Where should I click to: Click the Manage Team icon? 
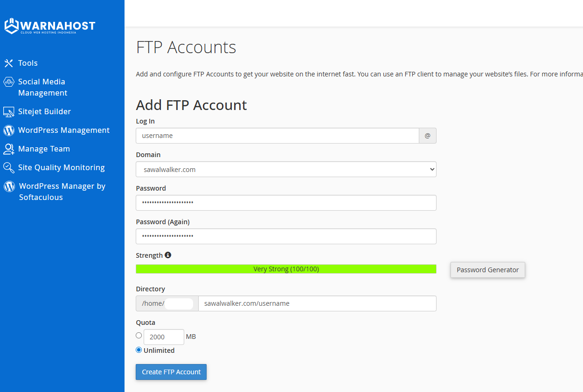(x=8, y=149)
